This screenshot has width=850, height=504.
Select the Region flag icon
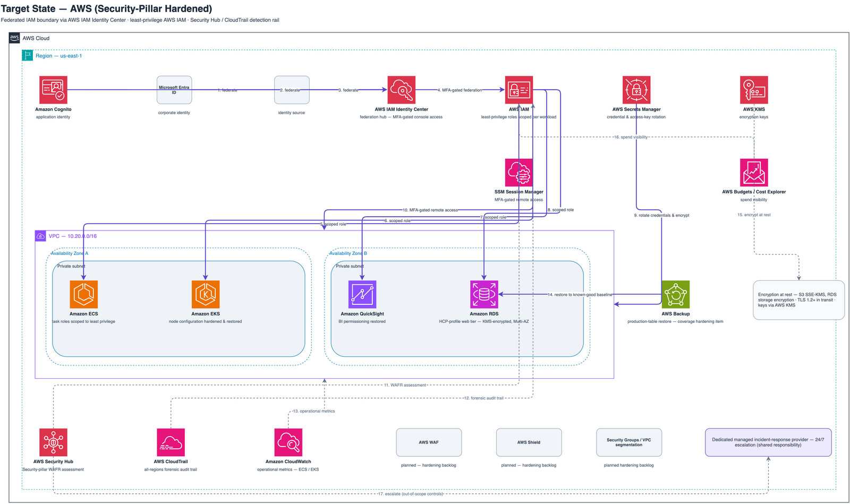(28, 55)
